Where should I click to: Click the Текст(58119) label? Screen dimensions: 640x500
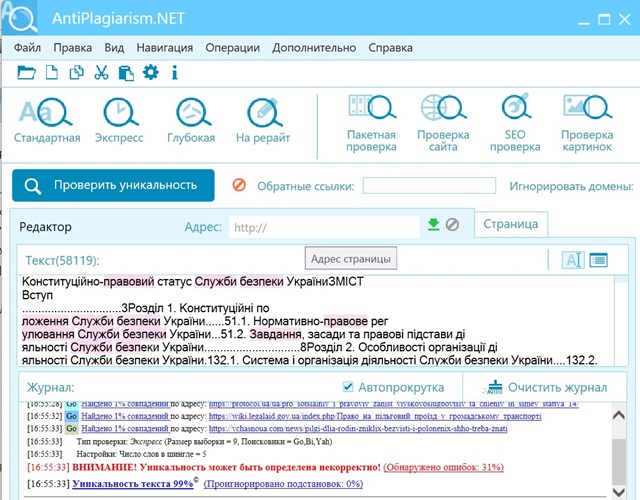tap(62, 260)
